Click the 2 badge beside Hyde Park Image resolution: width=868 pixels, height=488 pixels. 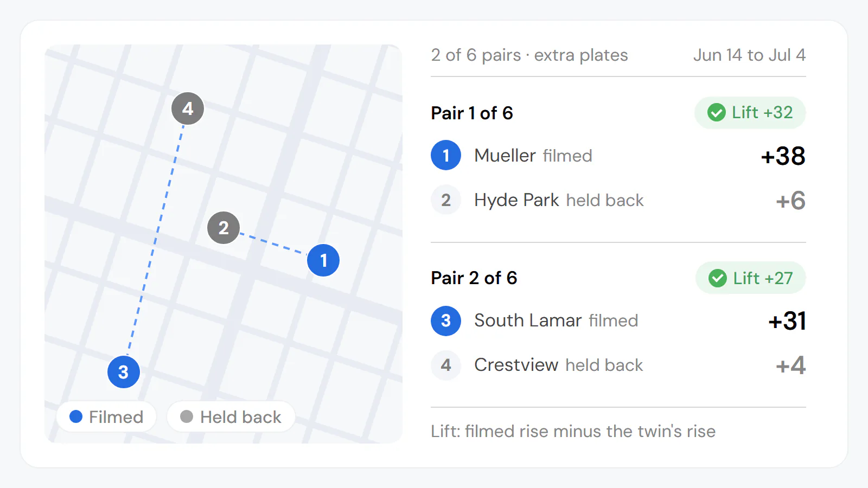pyautogui.click(x=446, y=200)
